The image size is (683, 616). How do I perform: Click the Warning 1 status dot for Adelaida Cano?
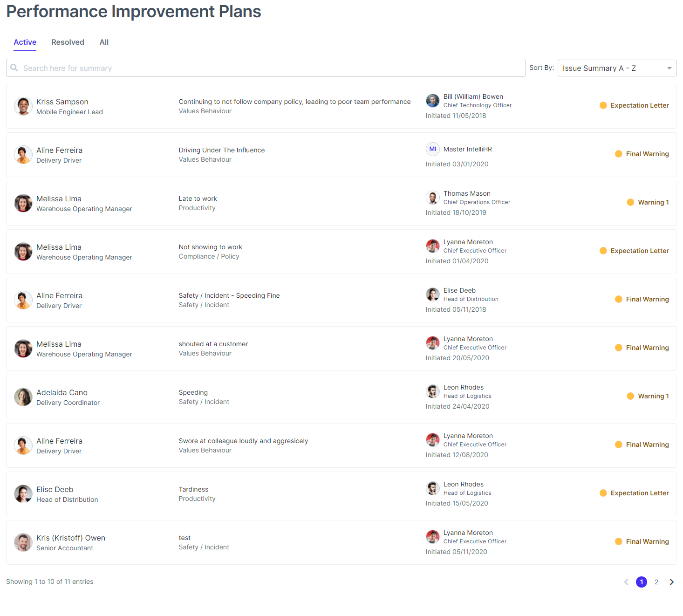tap(630, 396)
